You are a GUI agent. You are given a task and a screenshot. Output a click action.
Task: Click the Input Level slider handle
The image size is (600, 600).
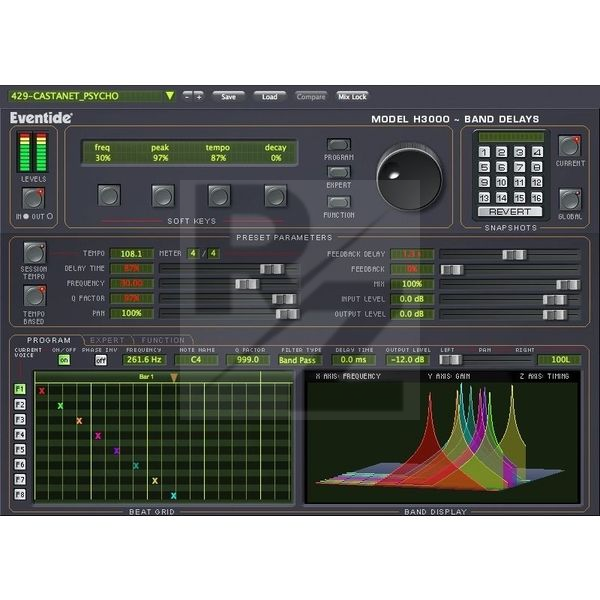coord(555,300)
